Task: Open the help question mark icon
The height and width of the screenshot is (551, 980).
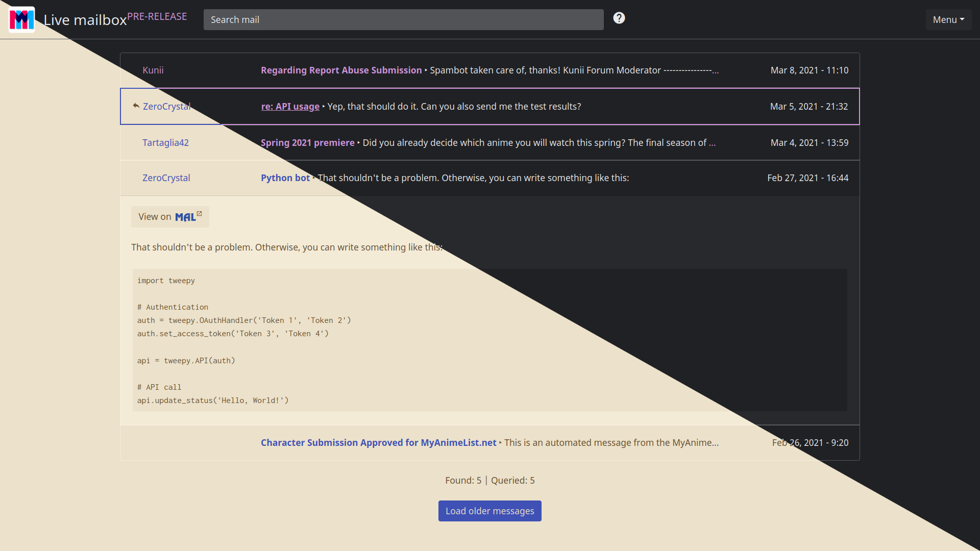Action: (619, 18)
